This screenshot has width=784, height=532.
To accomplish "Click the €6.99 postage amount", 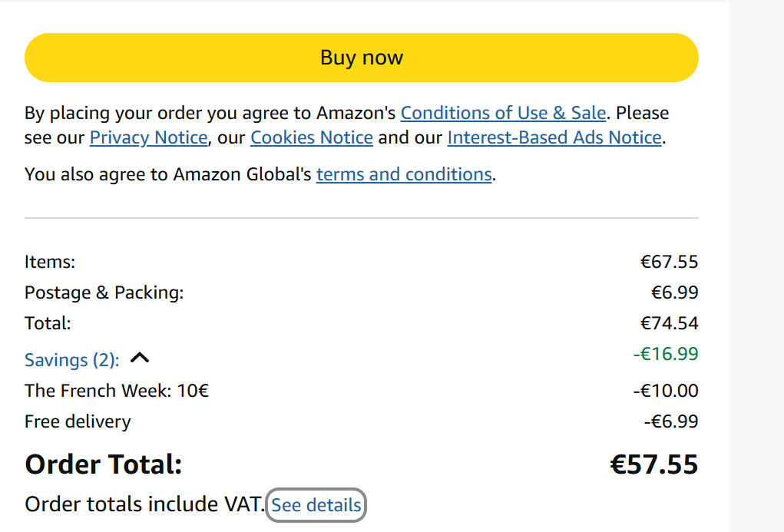I will pyautogui.click(x=674, y=292).
